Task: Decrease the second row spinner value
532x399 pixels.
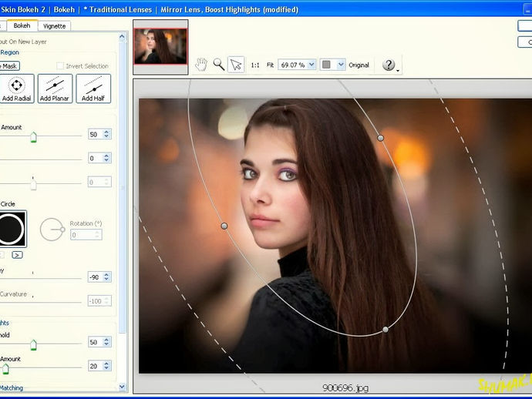Action: [x=106, y=161]
